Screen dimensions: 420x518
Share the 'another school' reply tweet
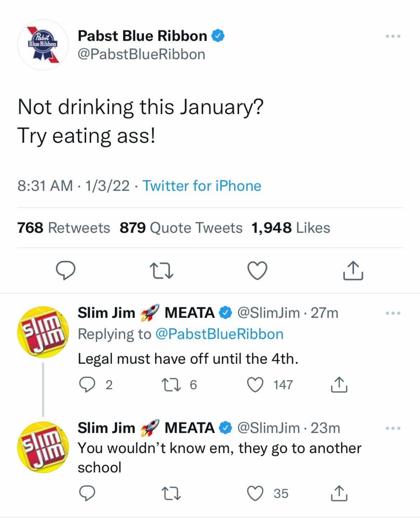tap(339, 493)
